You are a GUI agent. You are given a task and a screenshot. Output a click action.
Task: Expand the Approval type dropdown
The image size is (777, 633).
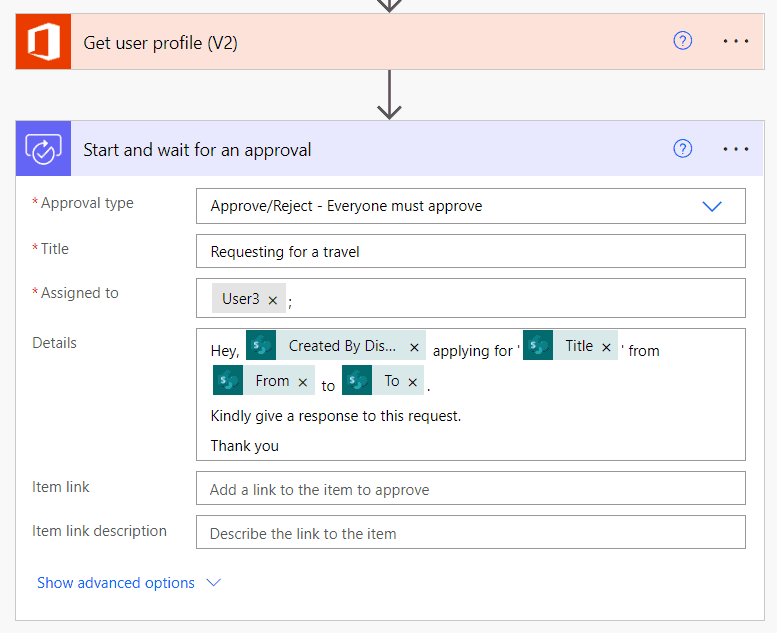(x=712, y=206)
